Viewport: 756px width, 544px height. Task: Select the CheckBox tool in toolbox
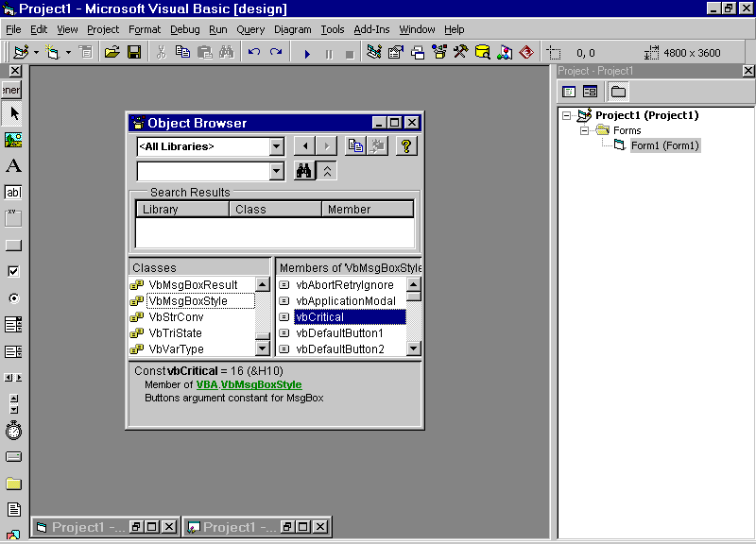tap(13, 272)
